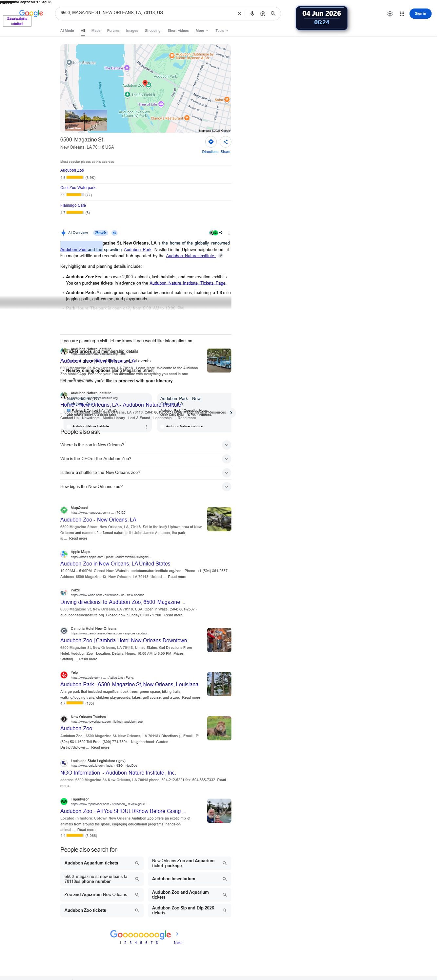Click inside the search query input field

[148, 13]
